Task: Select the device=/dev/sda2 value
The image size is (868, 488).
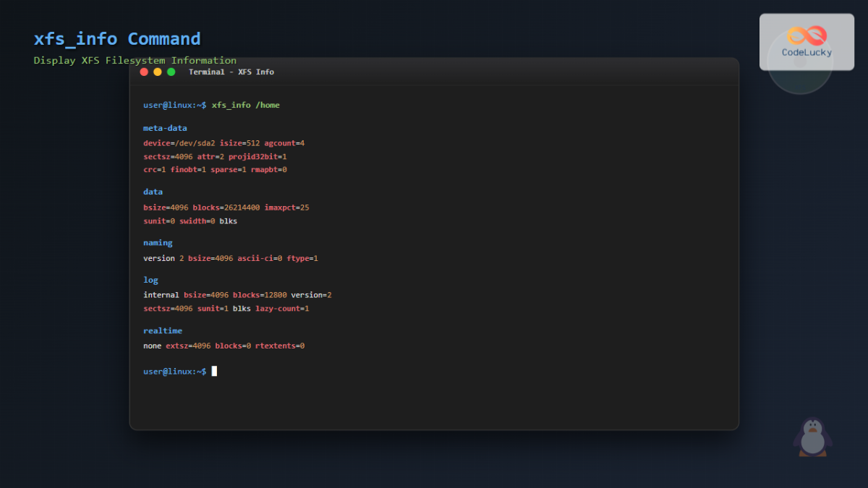Action: (179, 142)
